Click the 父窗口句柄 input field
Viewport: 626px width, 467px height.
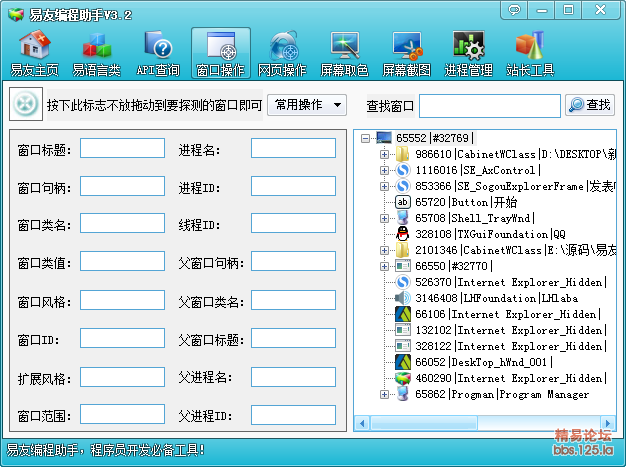tap(293, 261)
